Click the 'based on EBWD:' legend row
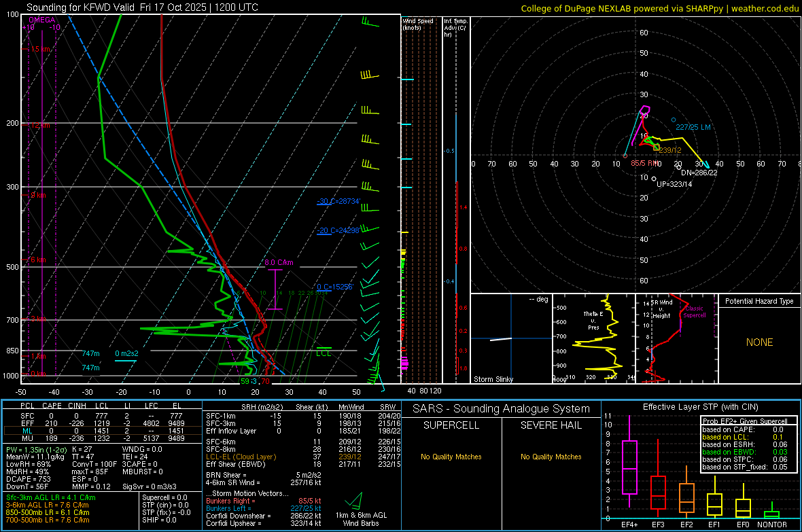 click(x=745, y=452)
